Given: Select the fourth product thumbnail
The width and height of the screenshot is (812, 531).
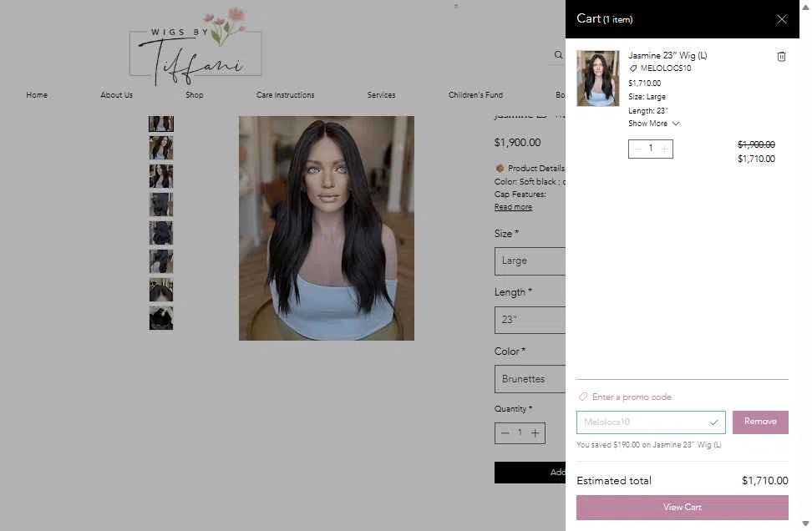Looking at the screenshot, I should (x=161, y=205).
